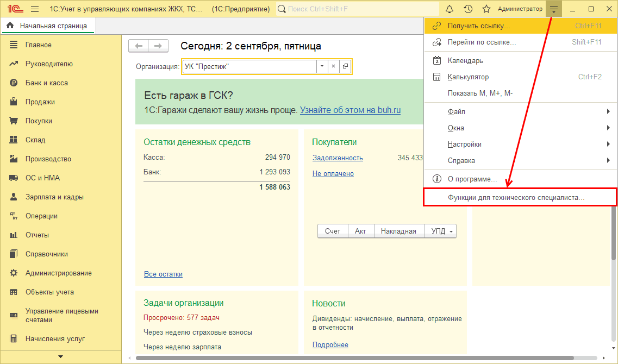Click the Организация input field УК "Престиж"

coord(250,67)
